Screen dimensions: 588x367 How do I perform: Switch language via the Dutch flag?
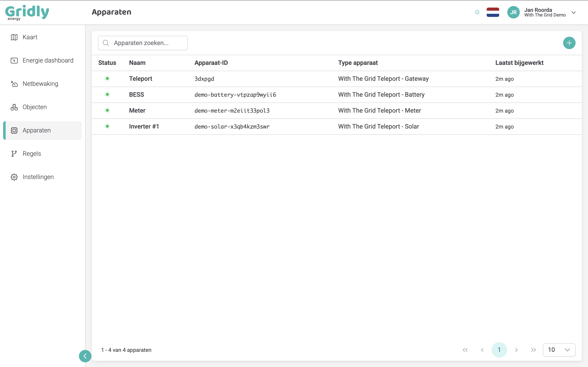point(493,12)
